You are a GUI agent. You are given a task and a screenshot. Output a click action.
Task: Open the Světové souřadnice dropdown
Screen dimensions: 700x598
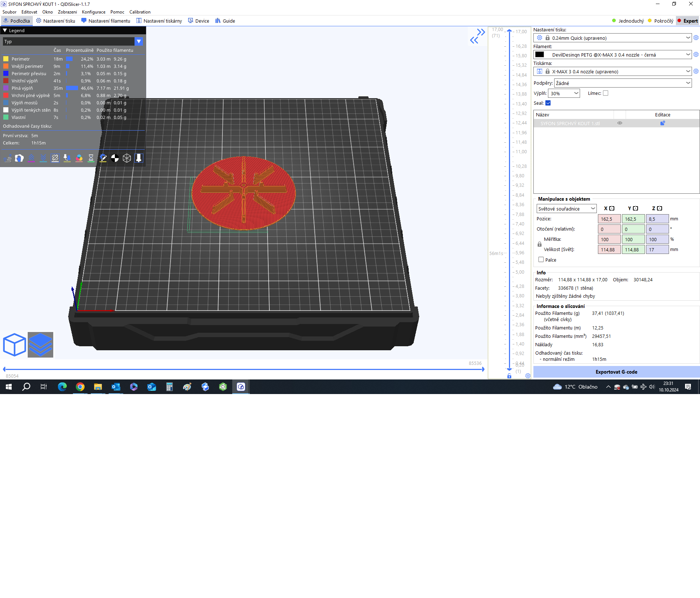click(x=566, y=209)
